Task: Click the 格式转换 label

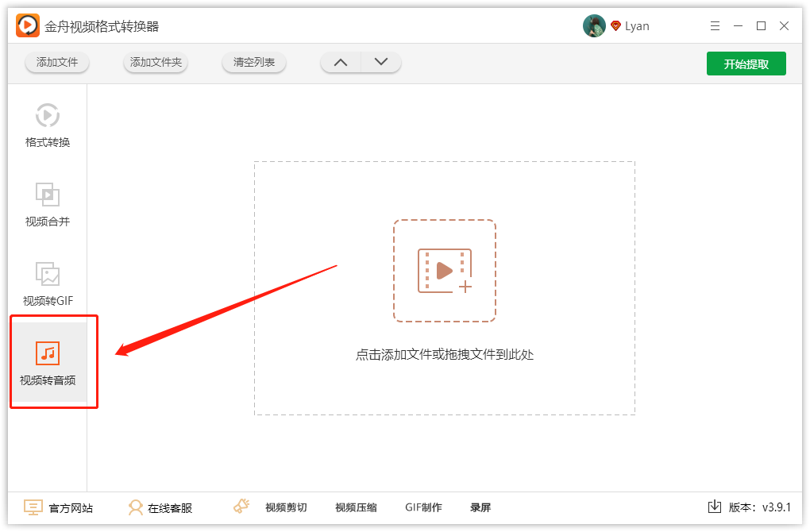Action: [x=48, y=143]
